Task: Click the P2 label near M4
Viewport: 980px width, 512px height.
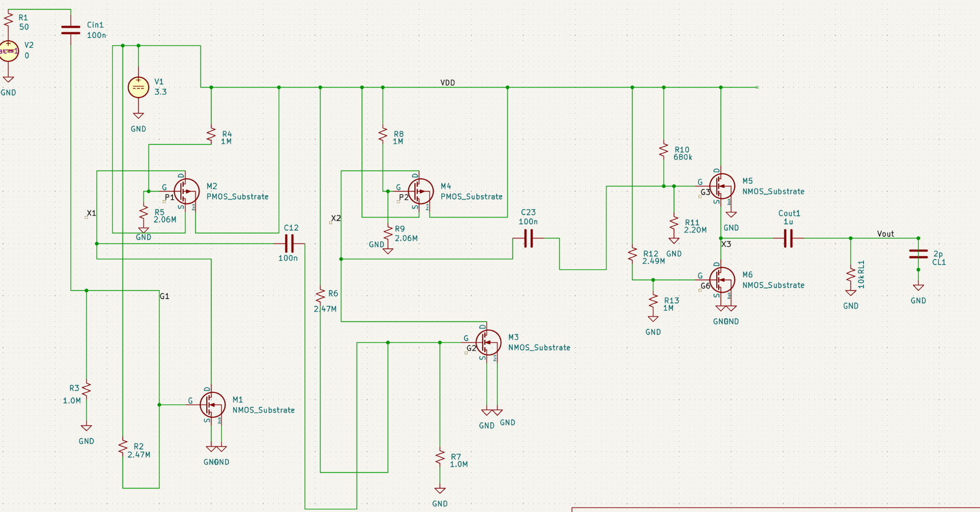Action: [404, 197]
